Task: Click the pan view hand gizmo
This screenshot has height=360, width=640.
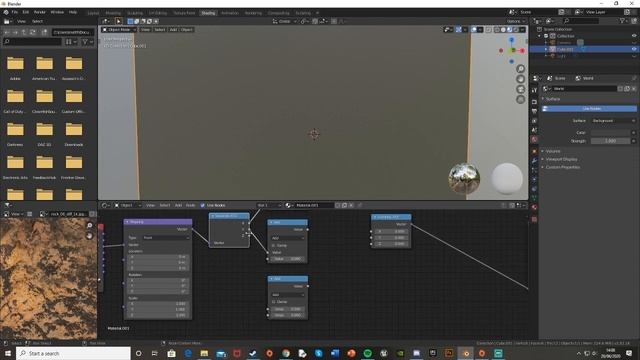Action: 520,79
